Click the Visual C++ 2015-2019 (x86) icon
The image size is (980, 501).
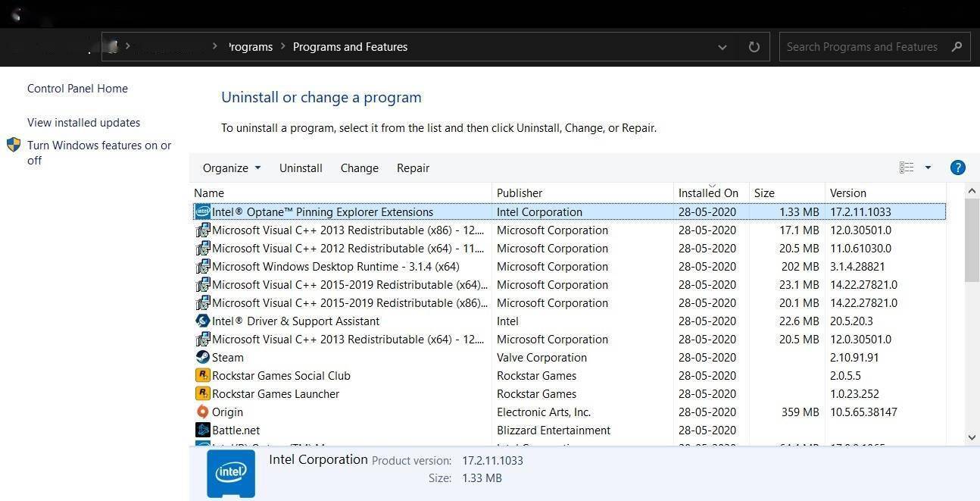coord(202,303)
